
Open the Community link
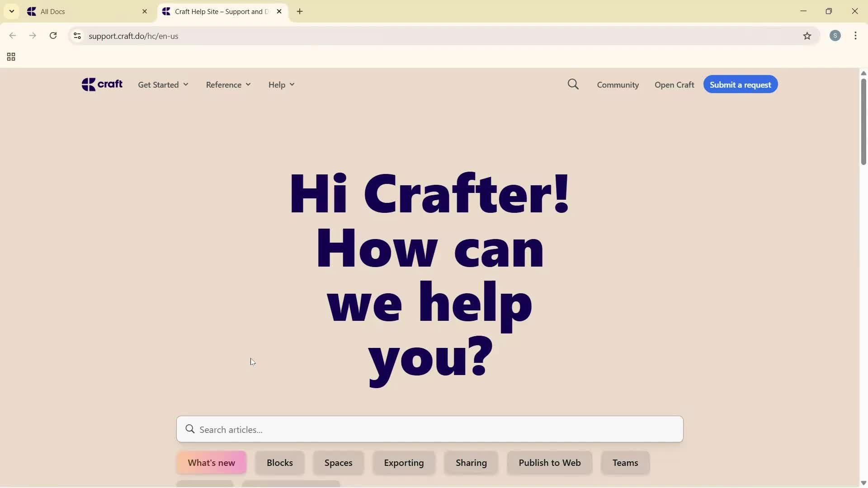(x=618, y=84)
